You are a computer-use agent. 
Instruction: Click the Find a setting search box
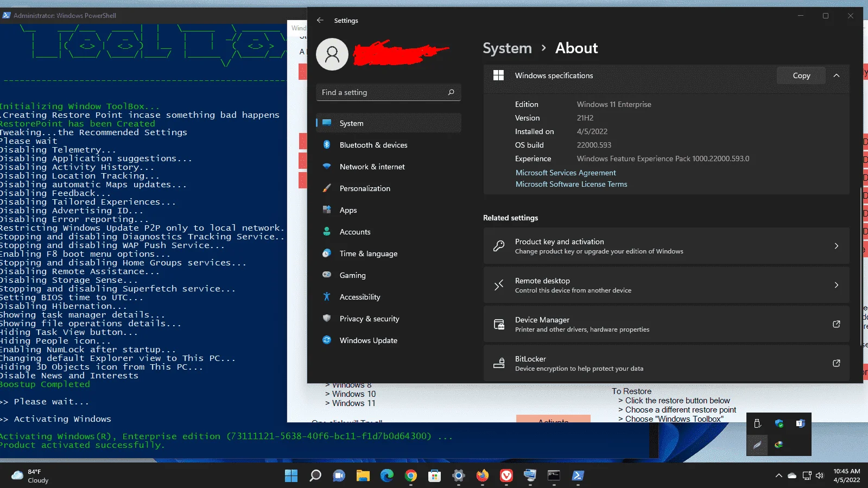click(389, 92)
